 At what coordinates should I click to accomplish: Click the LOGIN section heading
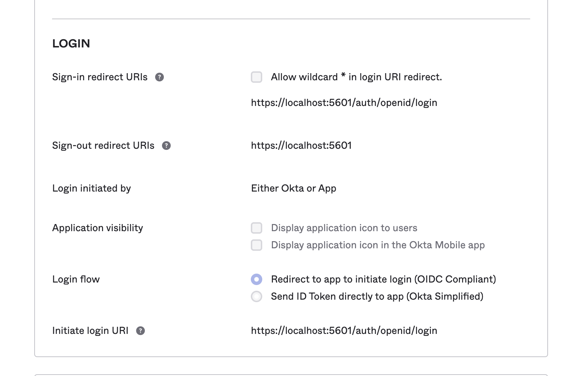click(x=71, y=44)
